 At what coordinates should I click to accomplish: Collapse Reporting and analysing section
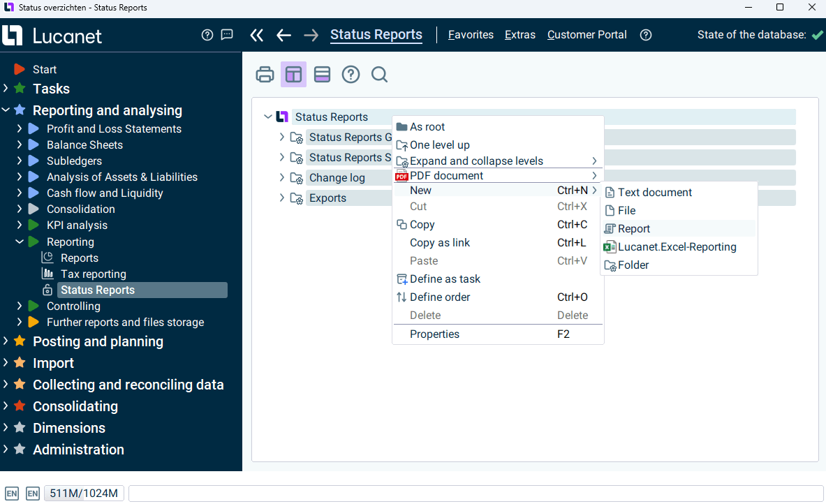pos(6,110)
